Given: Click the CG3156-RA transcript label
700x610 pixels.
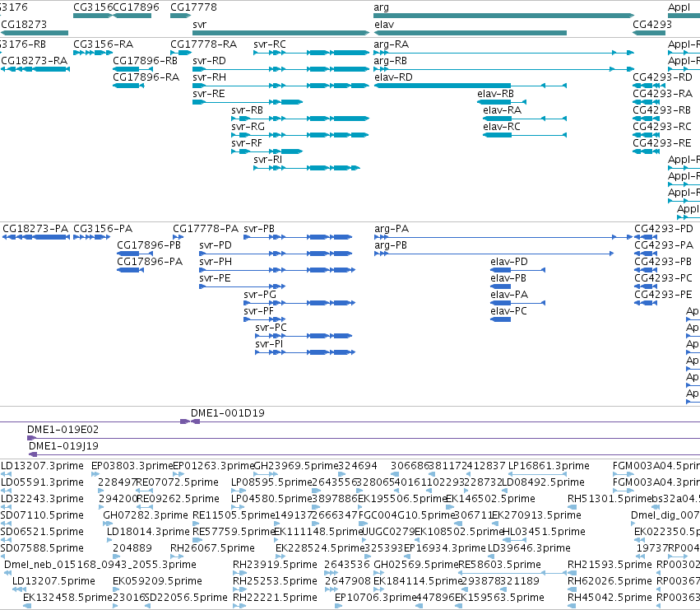Looking at the screenshot, I should pyautogui.click(x=103, y=44).
